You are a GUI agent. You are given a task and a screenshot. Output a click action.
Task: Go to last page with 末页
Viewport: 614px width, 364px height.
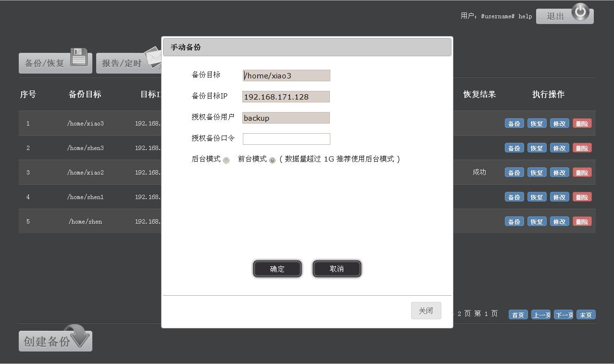point(586,315)
